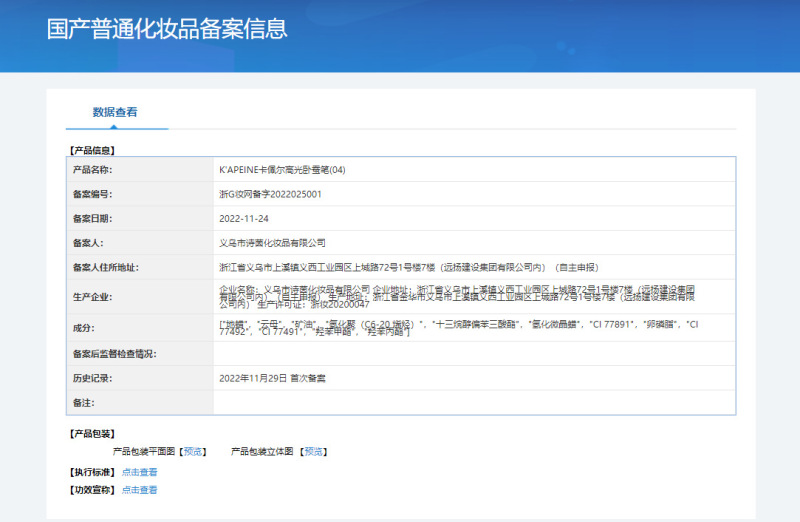Click the 【产品信息】 section heading
This screenshot has height=522, width=800.
point(92,150)
